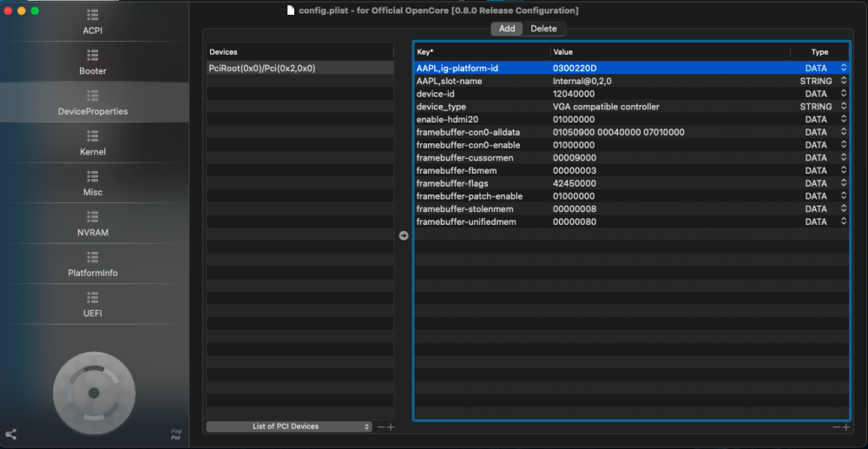
Task: Open the Booter section in sidebar
Action: tap(93, 63)
